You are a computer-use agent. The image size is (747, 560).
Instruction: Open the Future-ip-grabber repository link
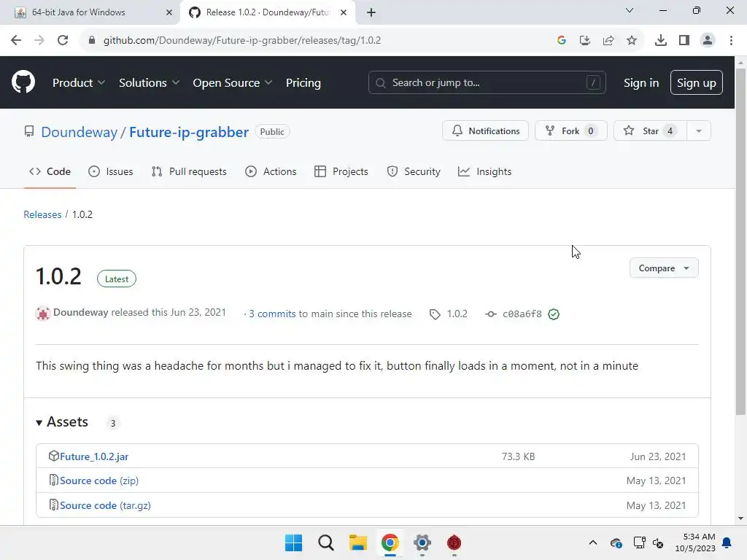189,132
